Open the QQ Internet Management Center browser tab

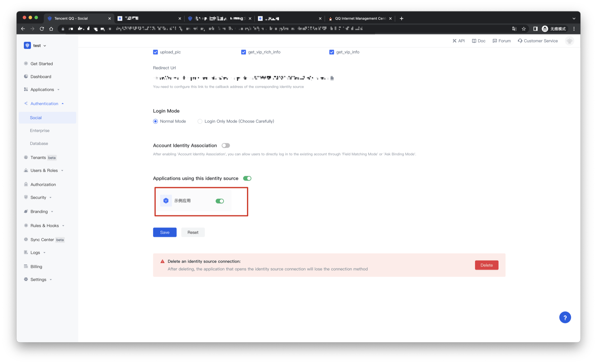point(361,18)
